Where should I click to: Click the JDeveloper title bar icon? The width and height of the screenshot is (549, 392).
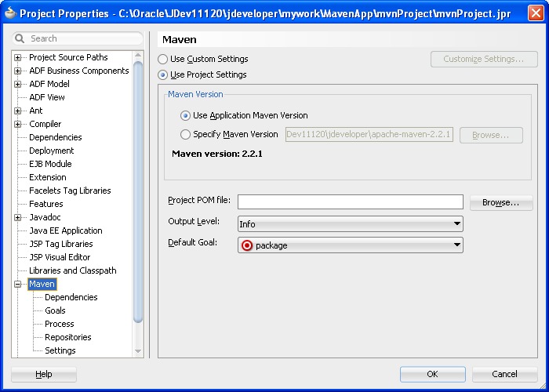click(x=10, y=13)
